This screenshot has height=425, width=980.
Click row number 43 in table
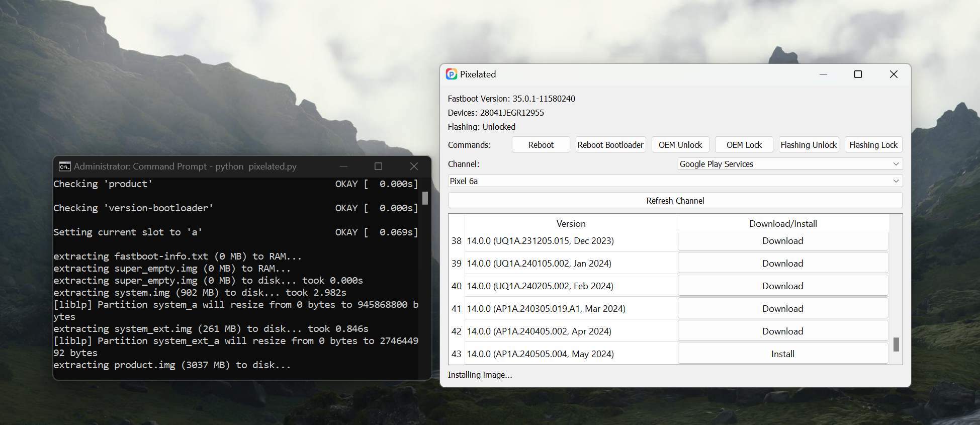pos(457,354)
